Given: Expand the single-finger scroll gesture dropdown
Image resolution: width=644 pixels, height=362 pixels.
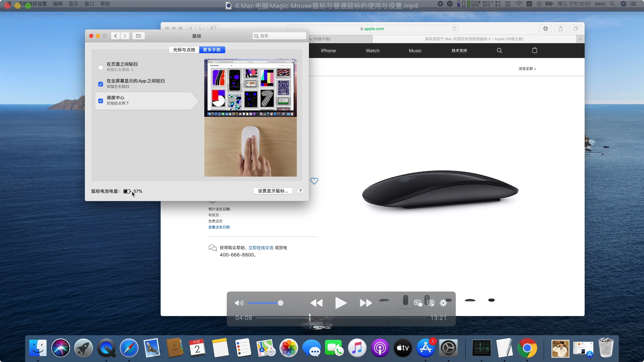Looking at the screenshot, I should tap(120, 70).
